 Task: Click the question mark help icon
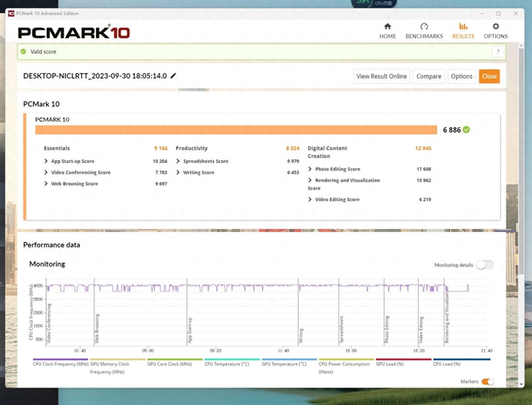pos(498,51)
